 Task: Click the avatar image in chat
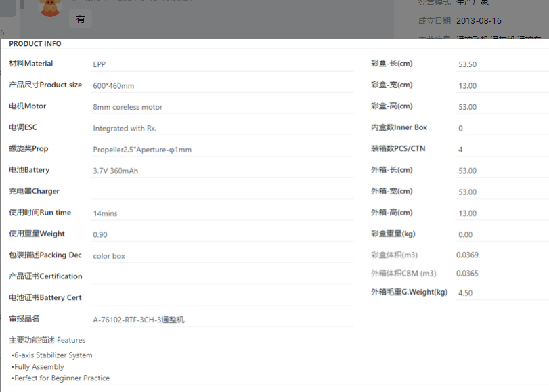point(49,7)
